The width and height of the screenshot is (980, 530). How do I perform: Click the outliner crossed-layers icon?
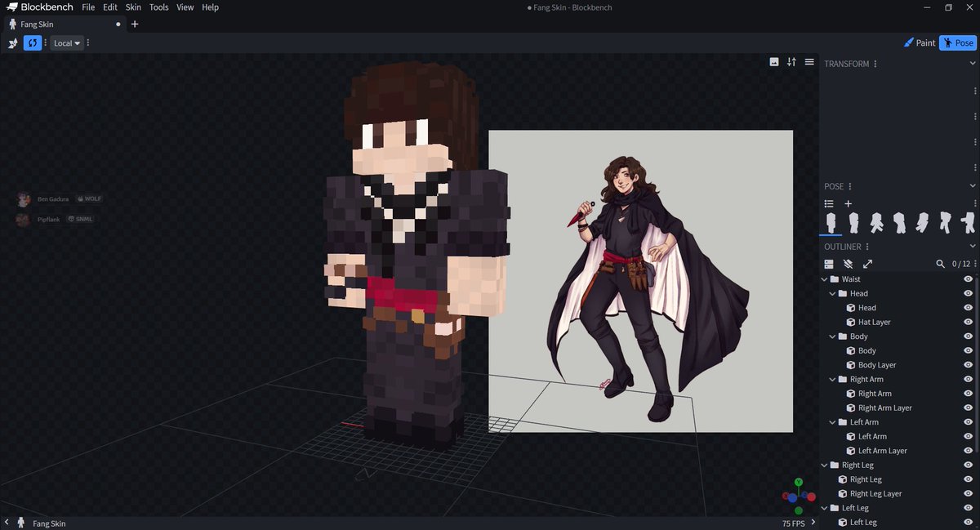[x=848, y=264]
